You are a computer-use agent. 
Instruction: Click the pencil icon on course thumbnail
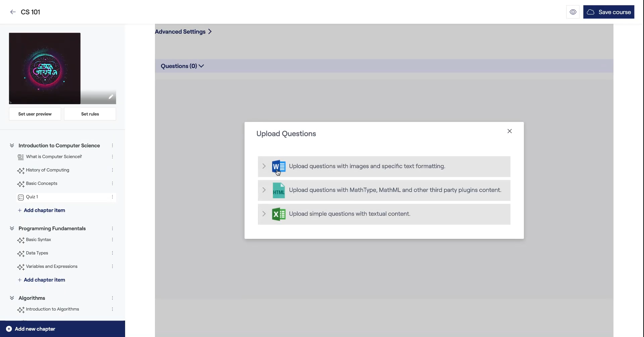point(111,97)
